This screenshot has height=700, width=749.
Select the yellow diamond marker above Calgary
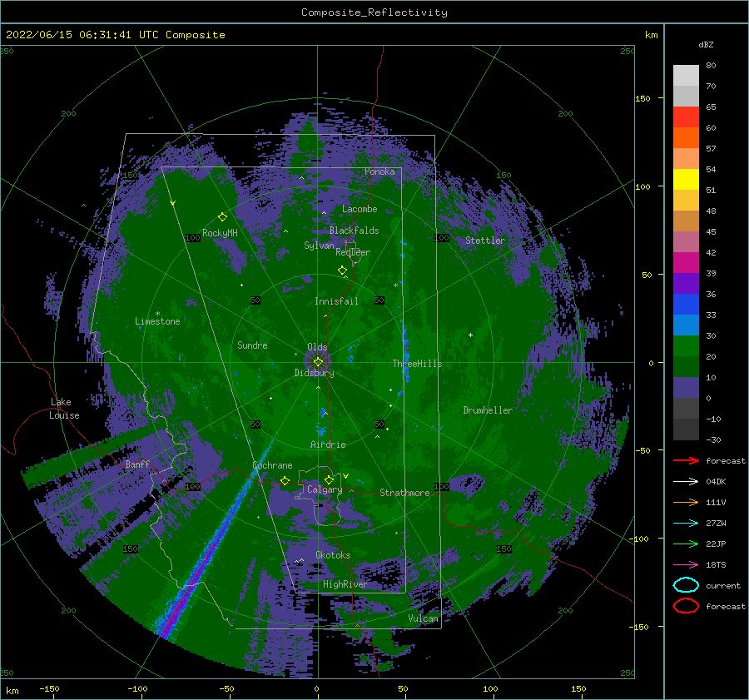click(329, 479)
